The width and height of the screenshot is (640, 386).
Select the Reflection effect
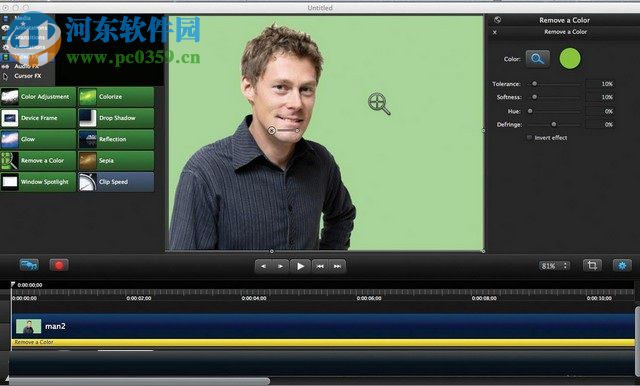(116, 139)
